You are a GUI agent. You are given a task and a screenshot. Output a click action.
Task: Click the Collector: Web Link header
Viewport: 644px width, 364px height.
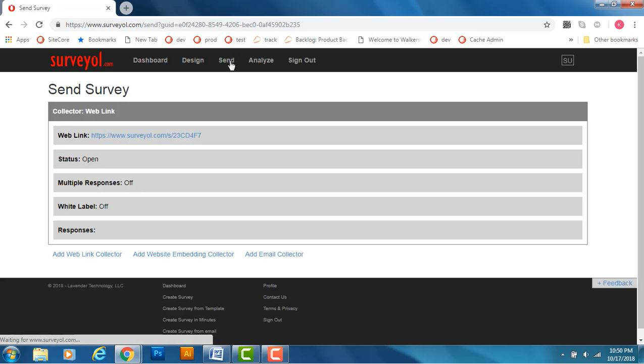pos(318,112)
